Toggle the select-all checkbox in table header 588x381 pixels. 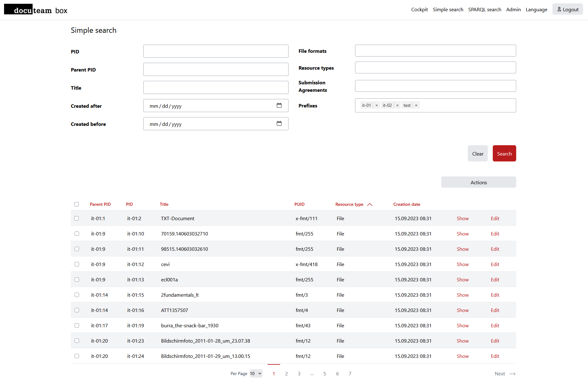click(77, 204)
